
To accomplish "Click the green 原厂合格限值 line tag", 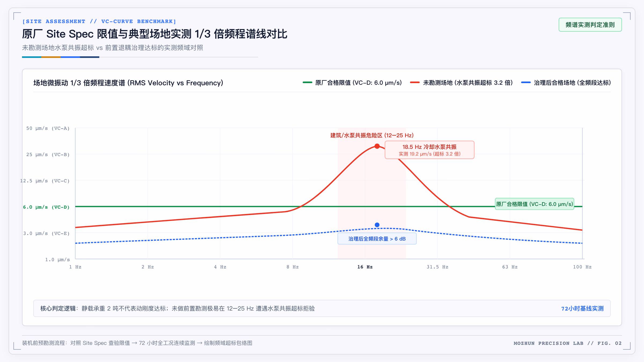I will click(x=535, y=204).
